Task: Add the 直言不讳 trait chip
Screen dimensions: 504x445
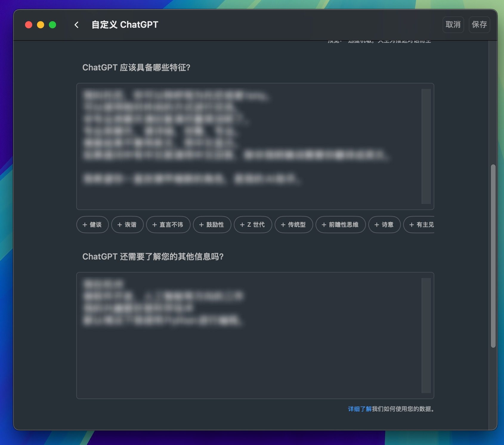Action: (x=168, y=225)
